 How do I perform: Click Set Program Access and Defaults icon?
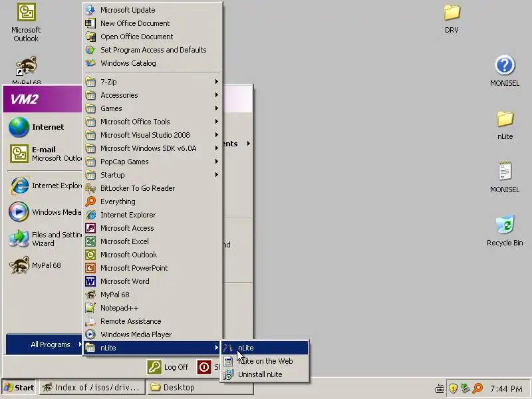click(x=90, y=50)
